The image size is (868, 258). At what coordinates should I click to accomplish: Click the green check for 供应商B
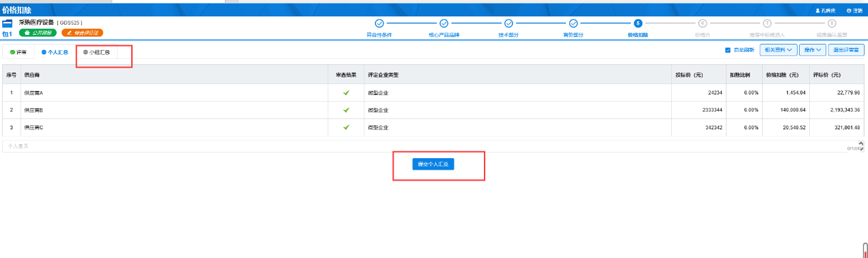click(x=347, y=109)
